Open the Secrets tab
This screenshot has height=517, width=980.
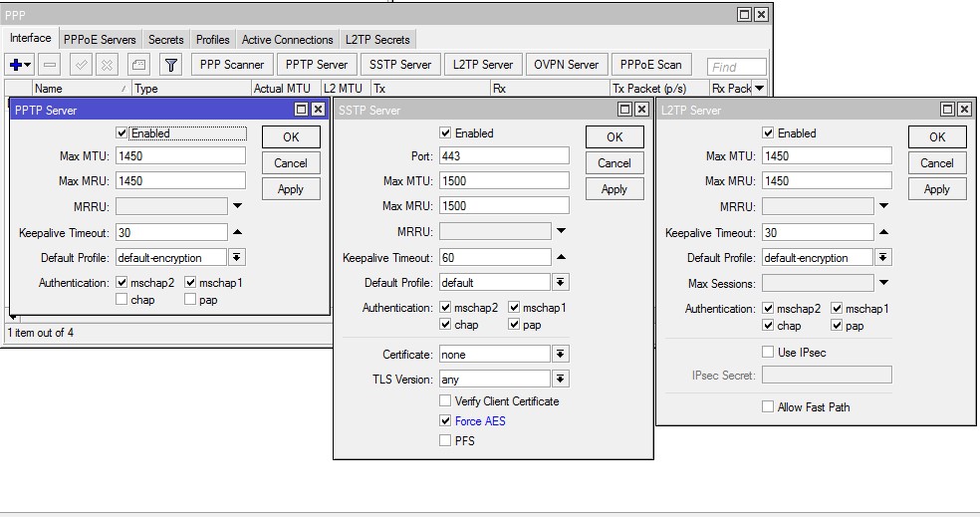(165, 40)
